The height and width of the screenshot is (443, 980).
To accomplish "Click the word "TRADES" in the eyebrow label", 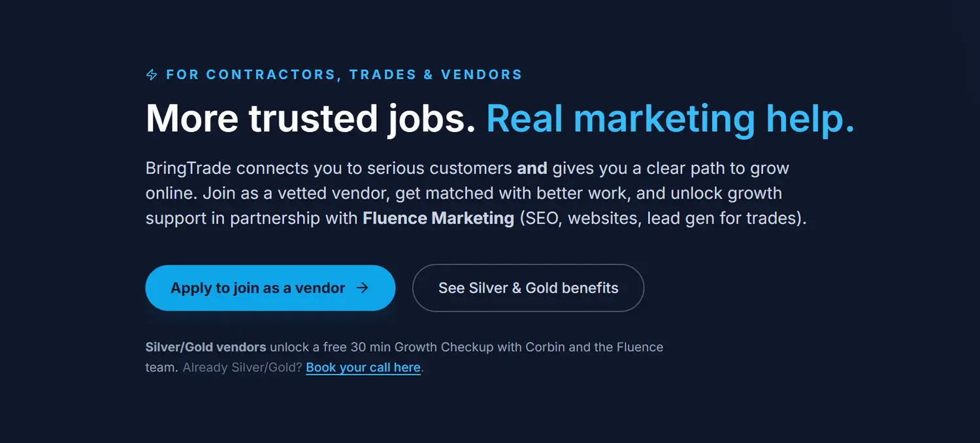I will 383,74.
